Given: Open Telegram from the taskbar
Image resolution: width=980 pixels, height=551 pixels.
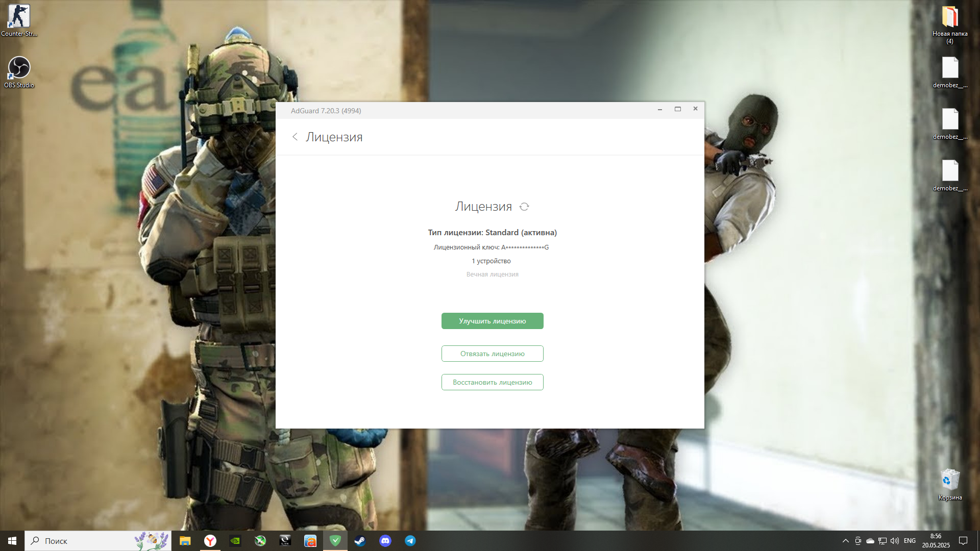Looking at the screenshot, I should (410, 541).
